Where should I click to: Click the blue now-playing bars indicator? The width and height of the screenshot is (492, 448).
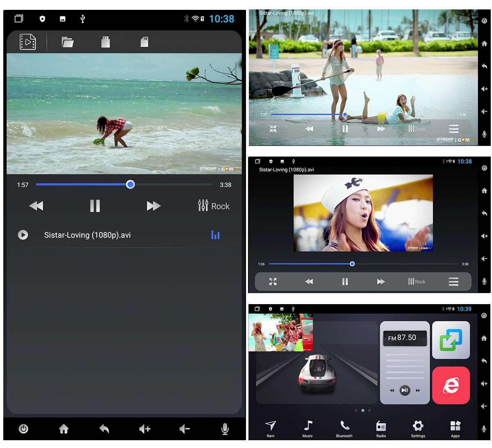pyautogui.click(x=215, y=235)
